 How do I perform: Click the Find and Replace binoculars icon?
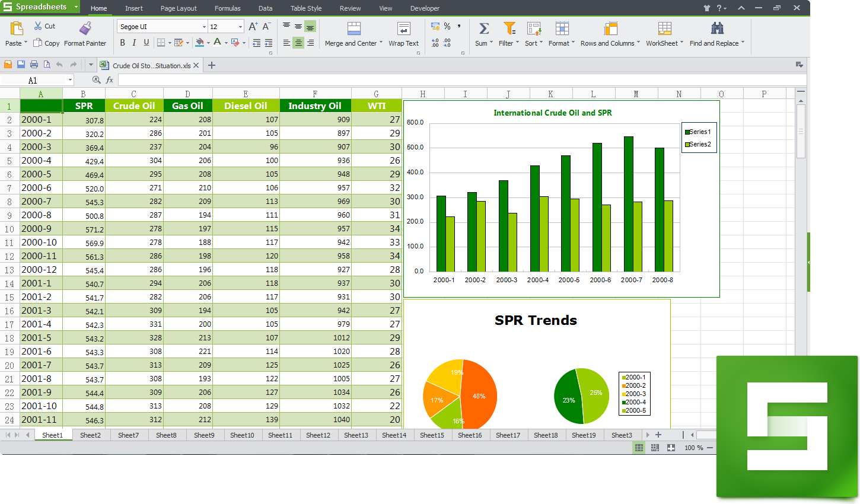(x=717, y=28)
